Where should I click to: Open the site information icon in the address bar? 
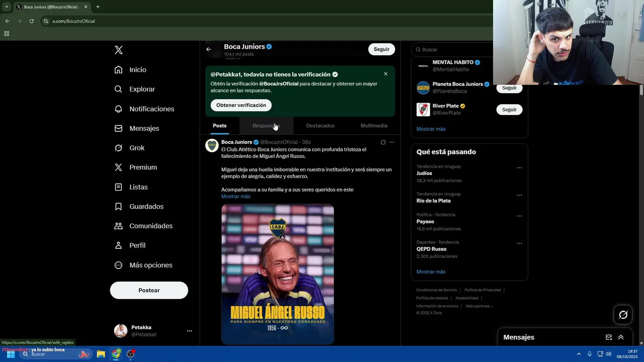pos(46,21)
